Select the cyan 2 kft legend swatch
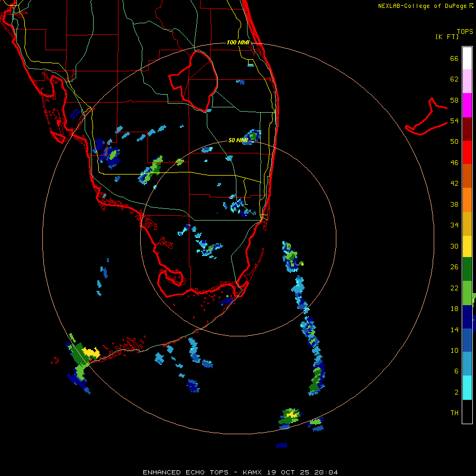The image size is (476, 476). 467,388
